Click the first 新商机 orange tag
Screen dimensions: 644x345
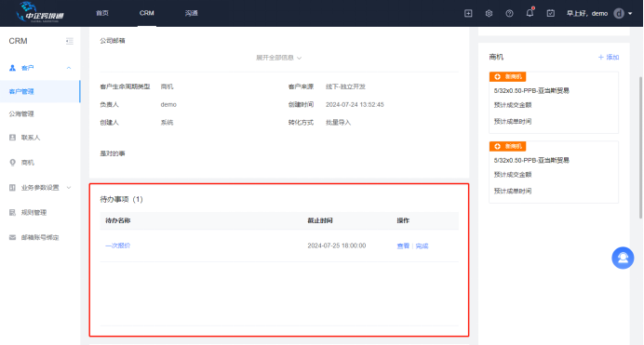[507, 76]
